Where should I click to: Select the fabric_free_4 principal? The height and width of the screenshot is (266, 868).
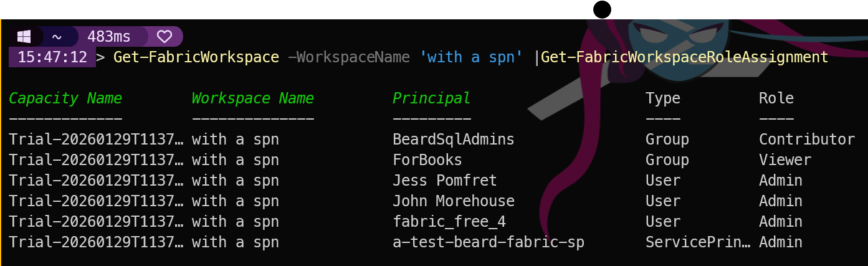coord(449,222)
